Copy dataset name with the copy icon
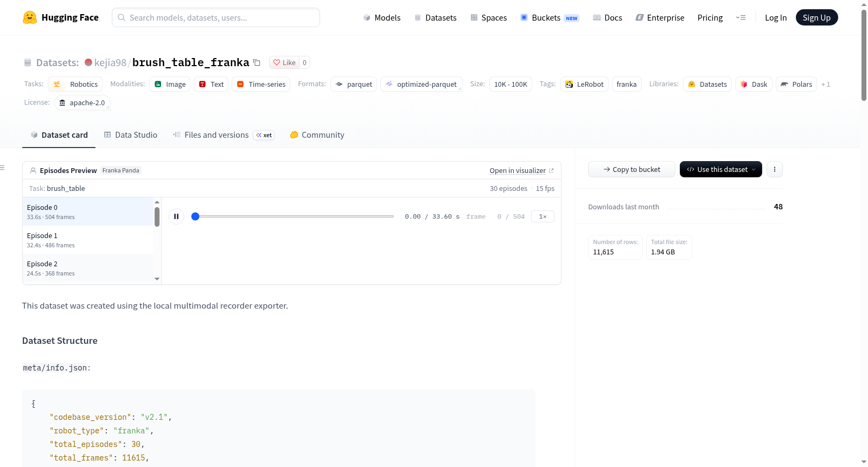868x467 pixels. 257,63
